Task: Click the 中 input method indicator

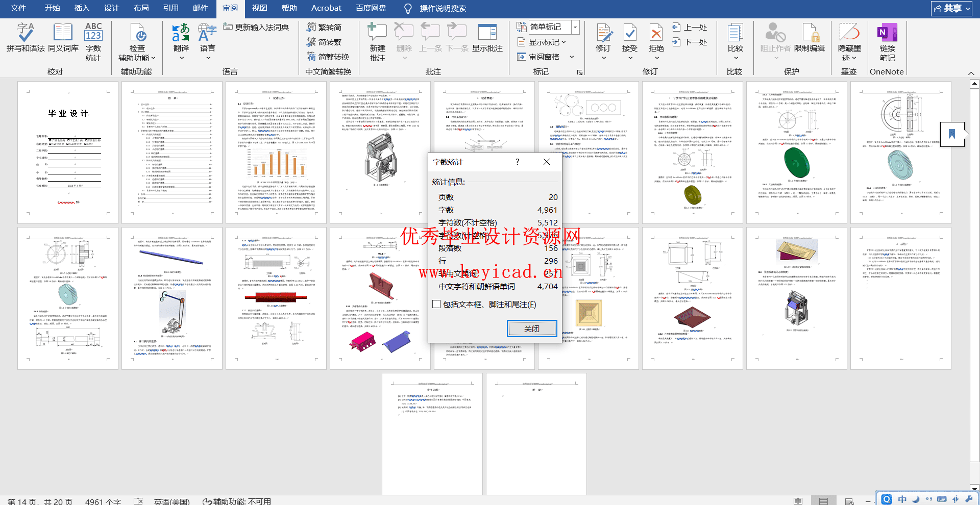Action: 902,499
